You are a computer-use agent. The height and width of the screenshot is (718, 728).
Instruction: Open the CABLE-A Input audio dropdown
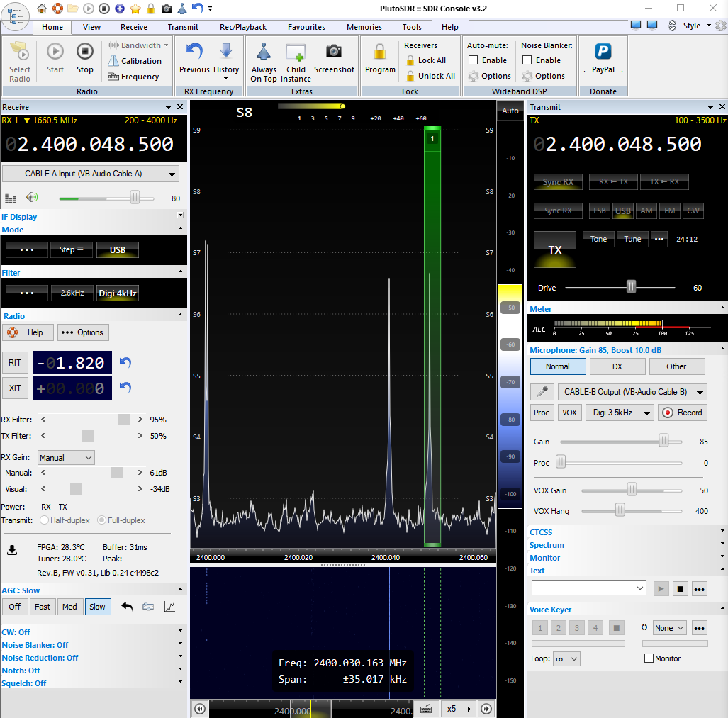click(91, 174)
